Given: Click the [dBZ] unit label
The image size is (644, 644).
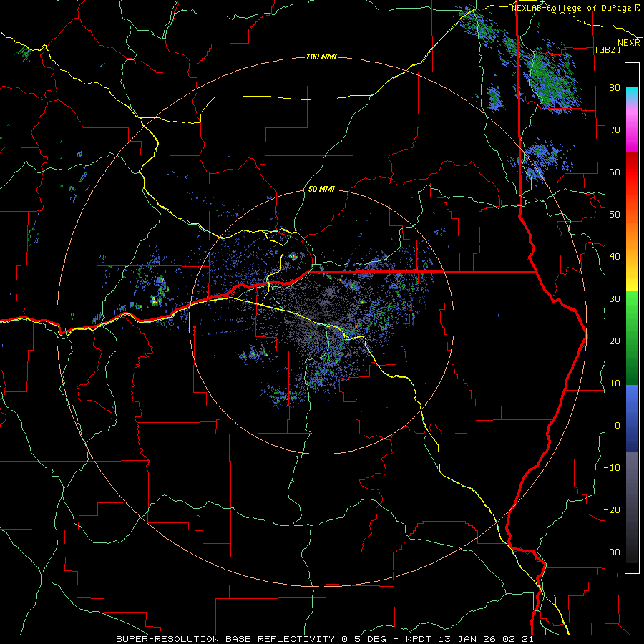Looking at the screenshot, I should click(608, 49).
